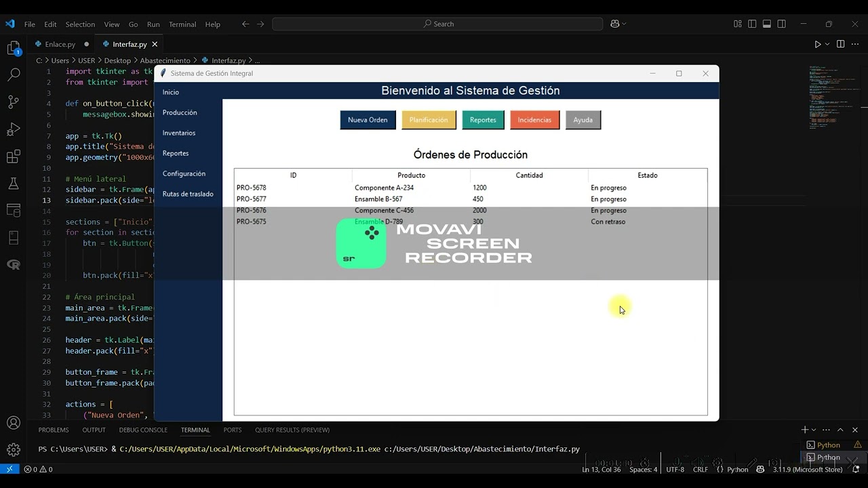Open the Manage gear icon
This screenshot has width=868, height=488.
tap(14, 449)
